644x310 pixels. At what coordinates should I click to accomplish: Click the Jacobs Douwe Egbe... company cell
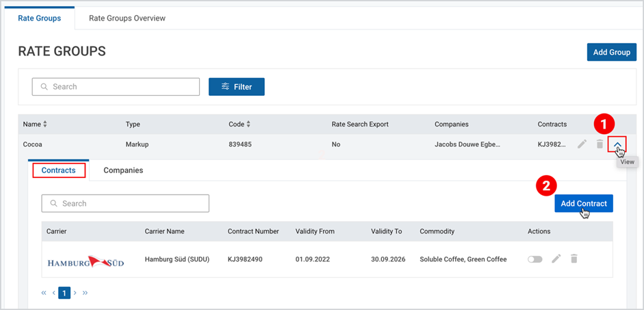click(x=467, y=144)
